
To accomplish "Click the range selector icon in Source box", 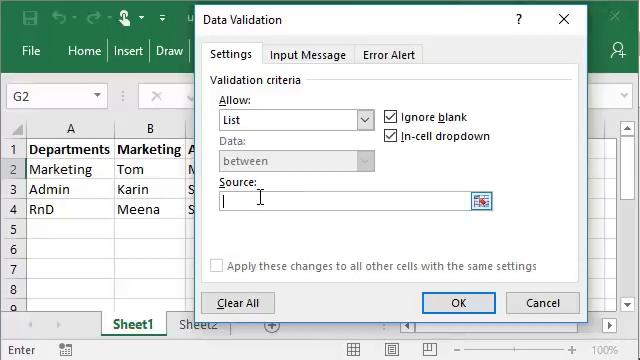I will coord(482,201).
